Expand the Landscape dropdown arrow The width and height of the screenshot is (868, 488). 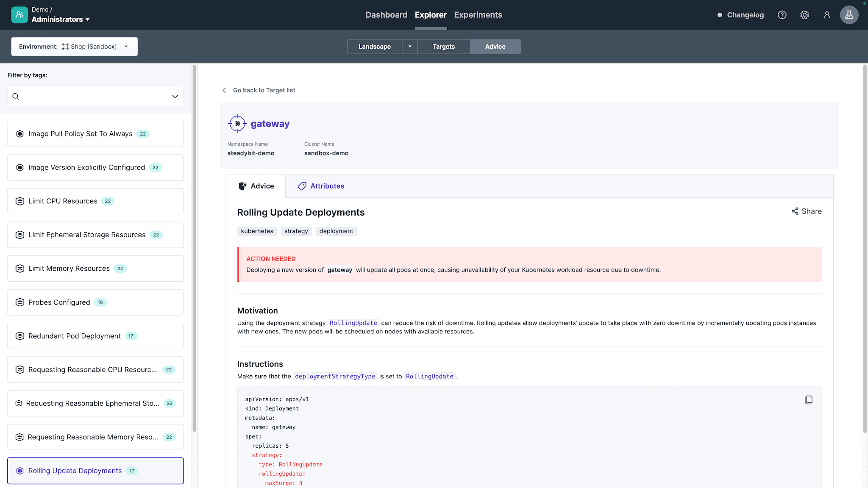click(x=410, y=47)
